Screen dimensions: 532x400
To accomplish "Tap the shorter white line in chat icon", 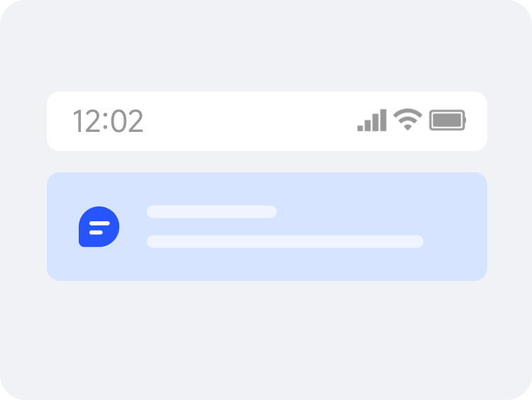I will click(96, 233).
